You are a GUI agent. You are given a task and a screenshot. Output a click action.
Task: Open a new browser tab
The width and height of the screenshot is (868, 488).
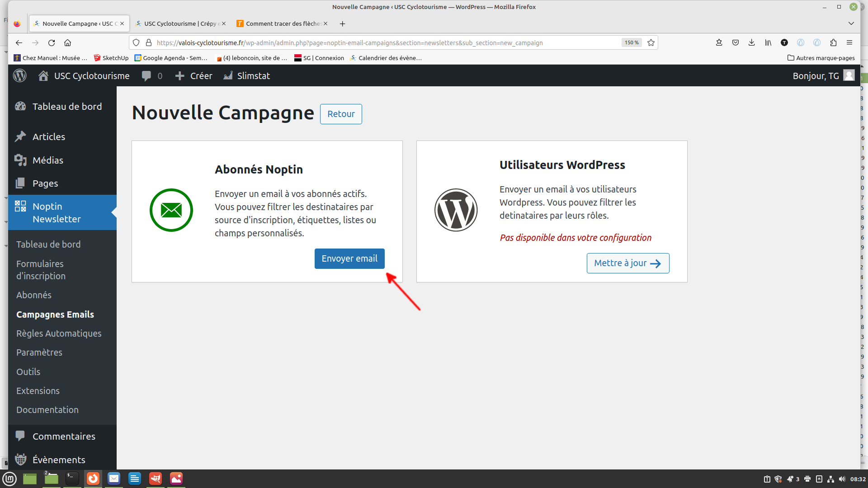(x=343, y=23)
